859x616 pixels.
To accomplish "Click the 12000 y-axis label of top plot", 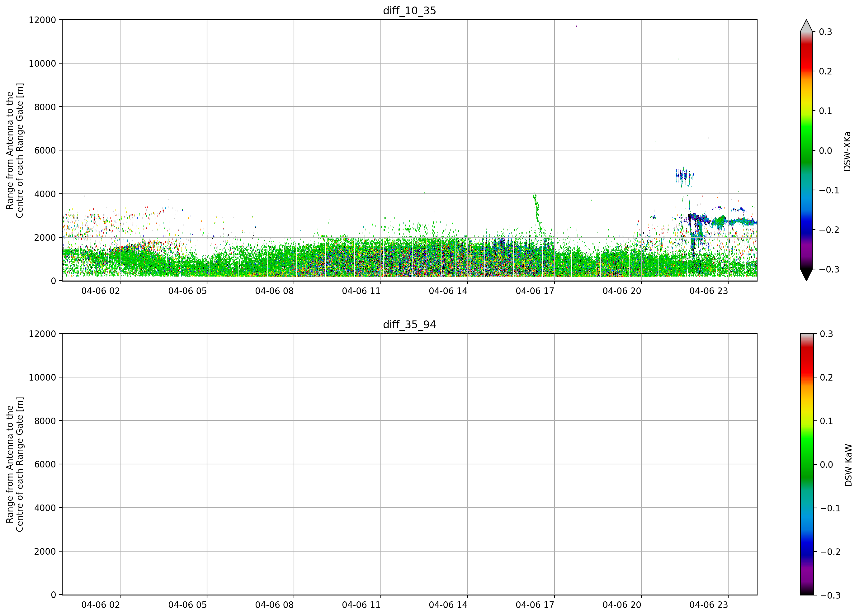I will 42,20.
